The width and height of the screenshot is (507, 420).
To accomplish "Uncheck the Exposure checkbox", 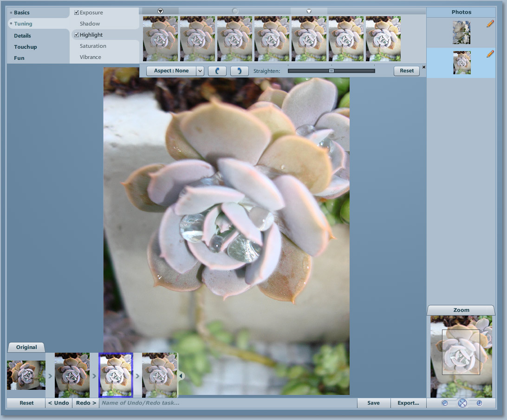I will [77, 13].
